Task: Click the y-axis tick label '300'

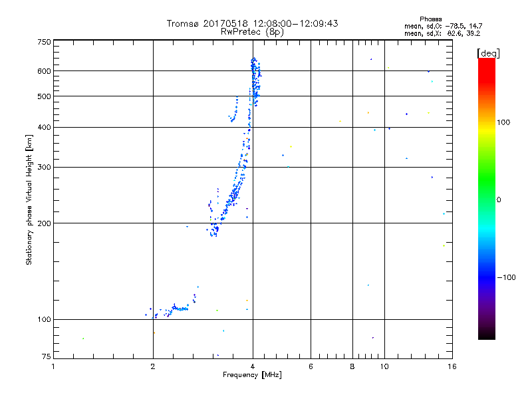Action: pyautogui.click(x=44, y=168)
